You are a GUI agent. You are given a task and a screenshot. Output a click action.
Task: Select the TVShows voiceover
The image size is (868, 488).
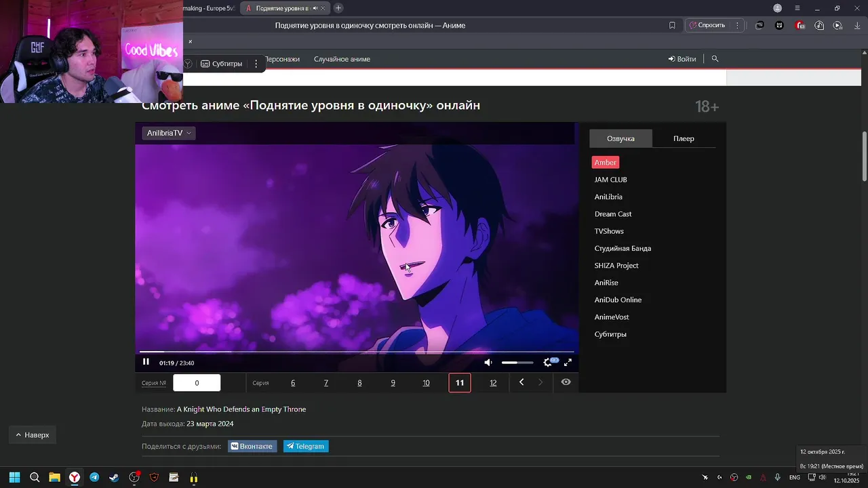(609, 231)
